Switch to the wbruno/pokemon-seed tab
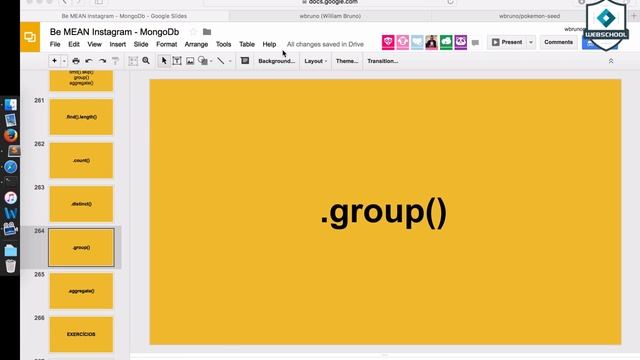 pos(529,16)
